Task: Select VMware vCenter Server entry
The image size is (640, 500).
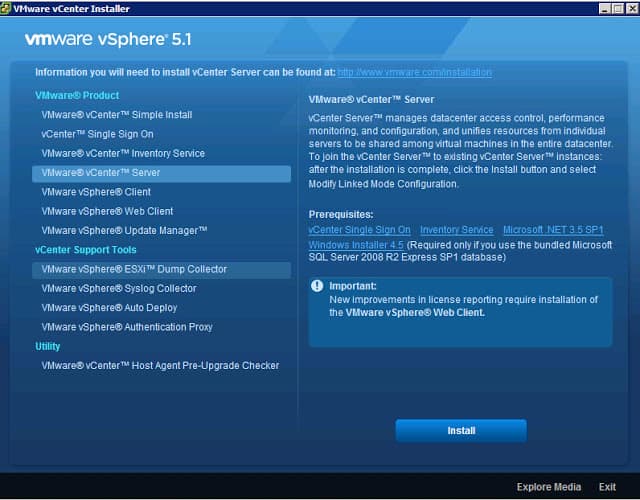Action: [161, 173]
